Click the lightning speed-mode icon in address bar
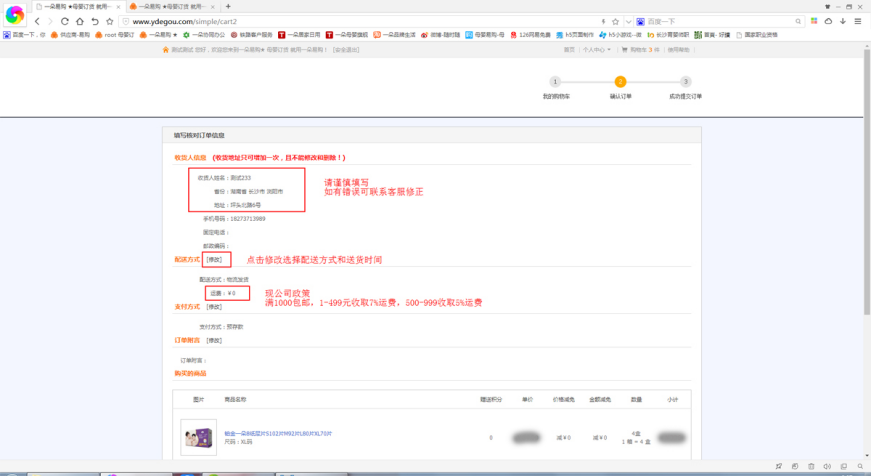 click(603, 22)
